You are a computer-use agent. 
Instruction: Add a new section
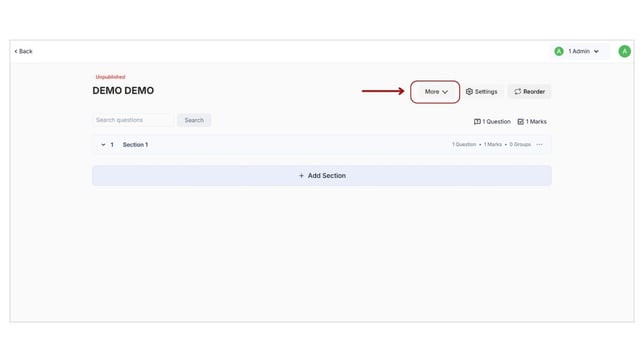(x=322, y=175)
